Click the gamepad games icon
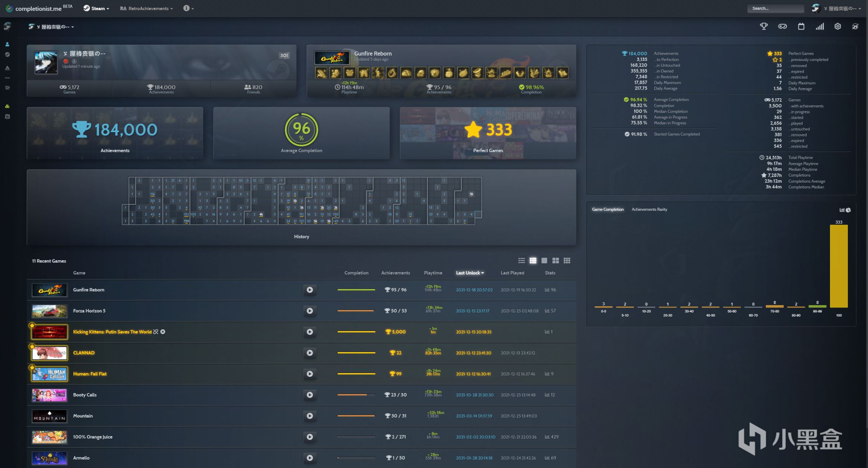The width and height of the screenshot is (868, 468). (x=782, y=26)
